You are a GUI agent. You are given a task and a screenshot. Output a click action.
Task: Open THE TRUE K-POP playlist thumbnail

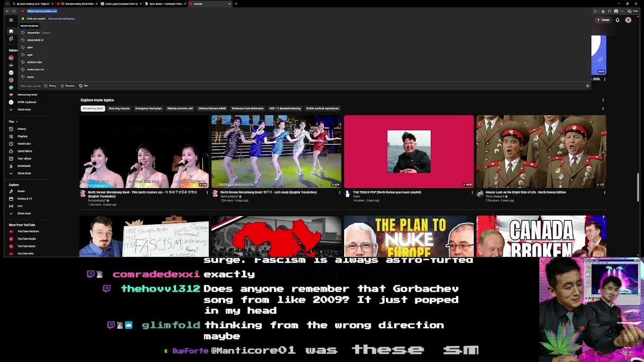409,151
